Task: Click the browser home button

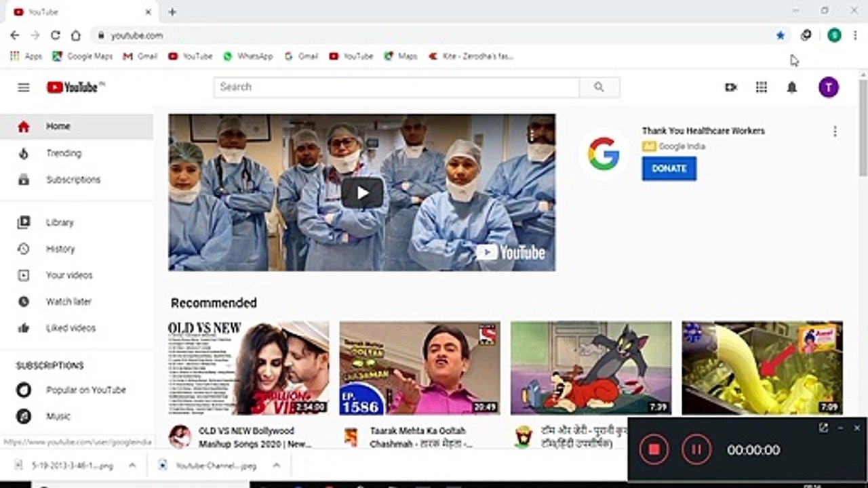Action: [76, 35]
